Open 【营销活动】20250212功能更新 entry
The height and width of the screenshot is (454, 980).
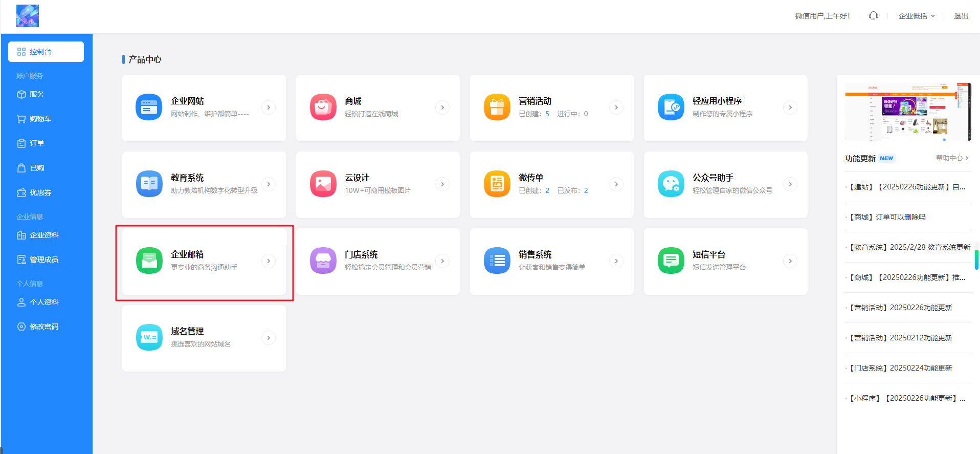coord(900,338)
